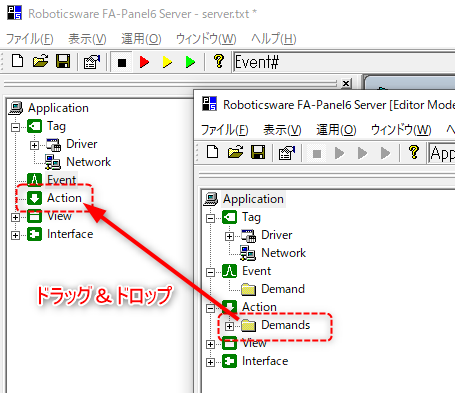Open file via folder icon in main toolbar

tap(40, 61)
